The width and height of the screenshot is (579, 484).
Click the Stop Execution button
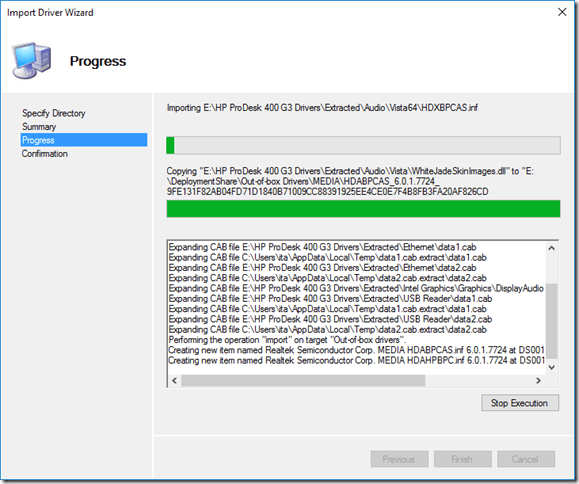pyautogui.click(x=520, y=403)
